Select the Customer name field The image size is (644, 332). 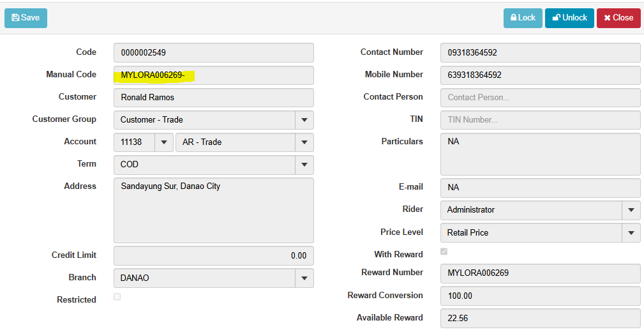[x=213, y=98]
